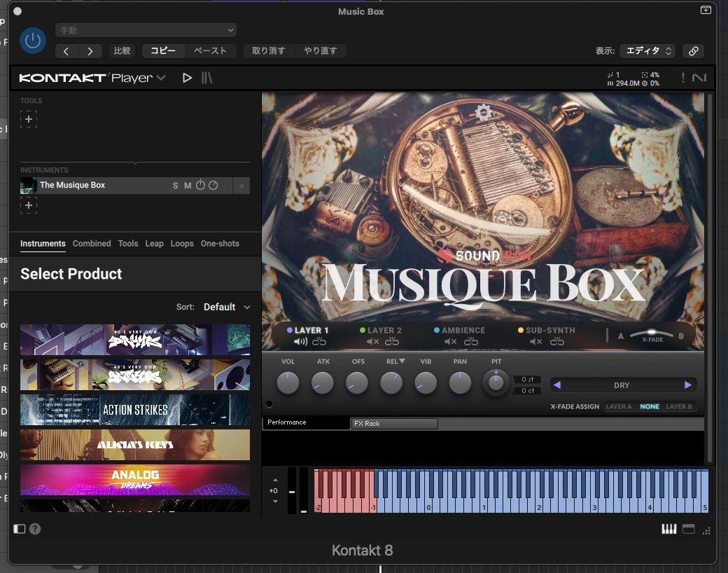The width and height of the screenshot is (728, 573).
Task: Click the 比較 compare button
Action: (x=122, y=50)
